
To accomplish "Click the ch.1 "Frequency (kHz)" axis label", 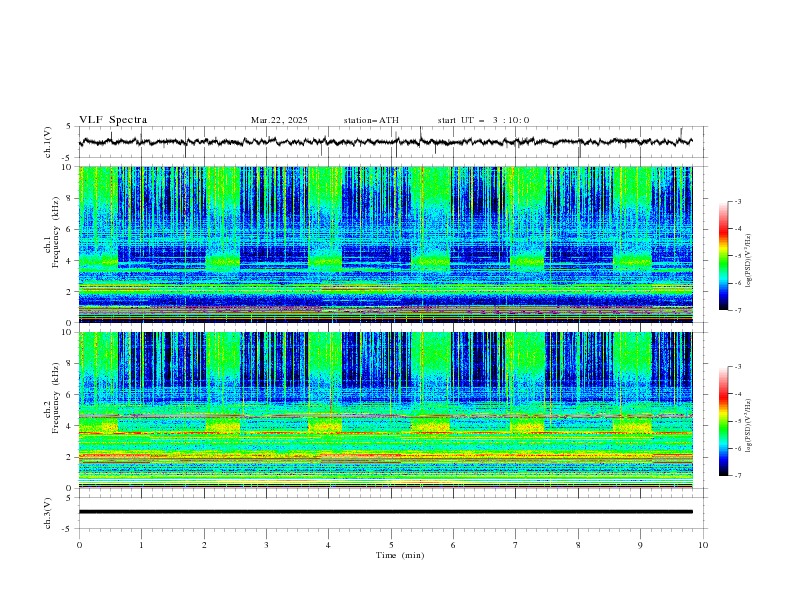I will 56,233.
